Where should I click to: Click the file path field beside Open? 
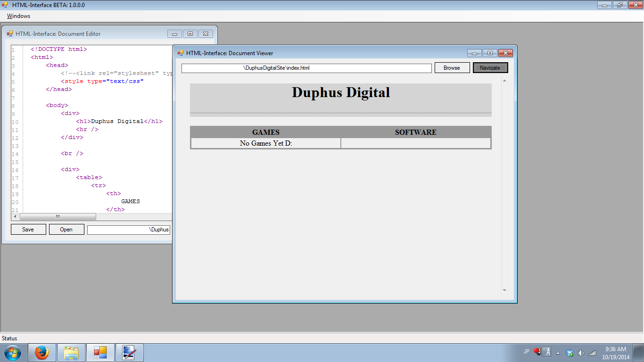[128, 229]
